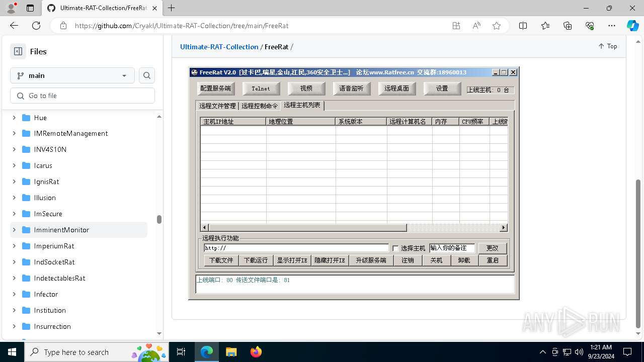
Task: Open Browser essentials icon
Action: tap(590, 26)
